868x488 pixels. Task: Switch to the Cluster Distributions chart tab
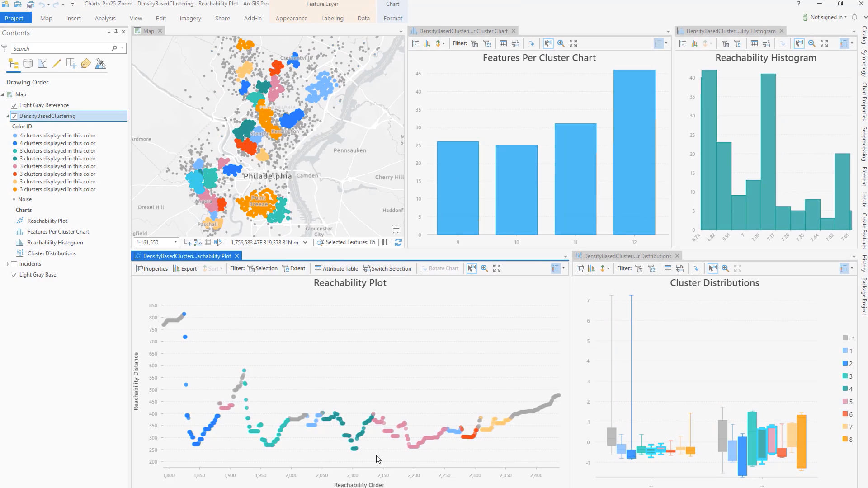click(x=627, y=256)
